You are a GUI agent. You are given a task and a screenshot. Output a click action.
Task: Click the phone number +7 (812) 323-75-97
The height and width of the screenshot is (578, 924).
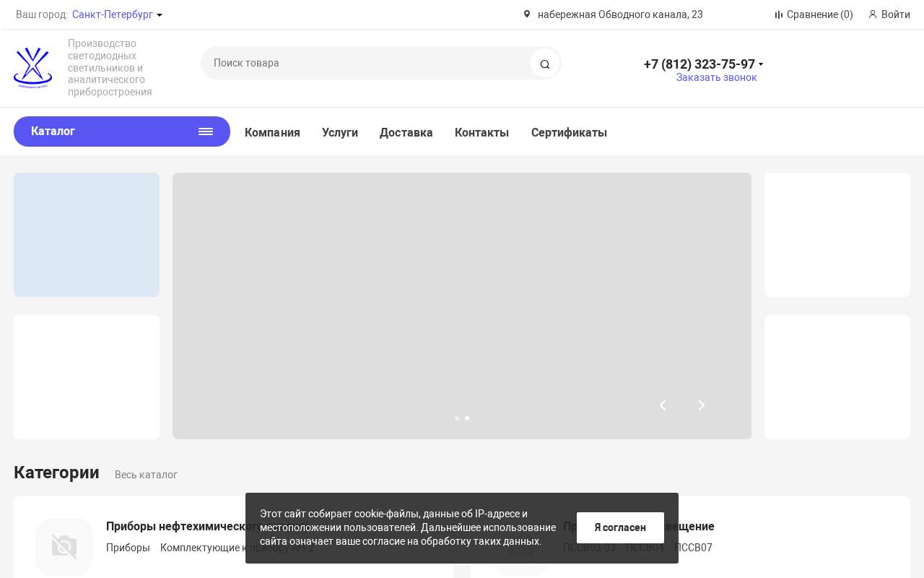(x=699, y=64)
